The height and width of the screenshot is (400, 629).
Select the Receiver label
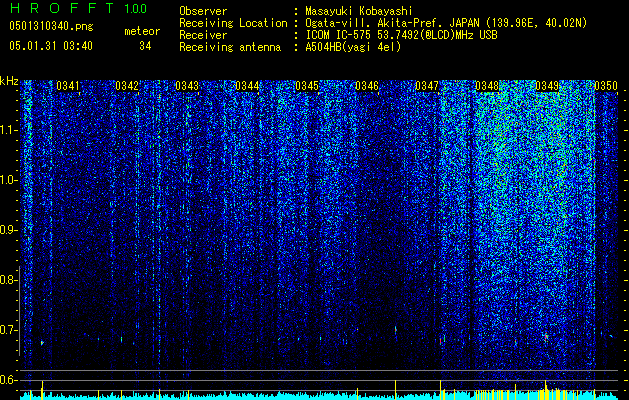(203, 35)
